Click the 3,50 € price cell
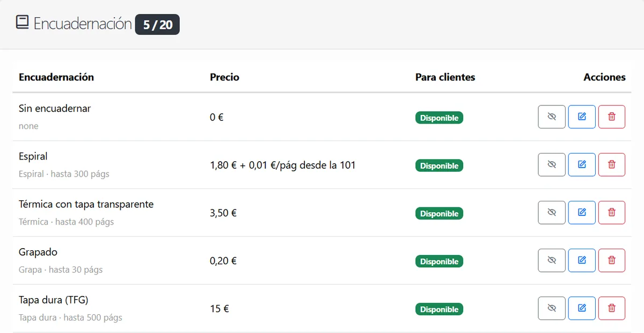The height and width of the screenshot is (333, 644). point(223,213)
